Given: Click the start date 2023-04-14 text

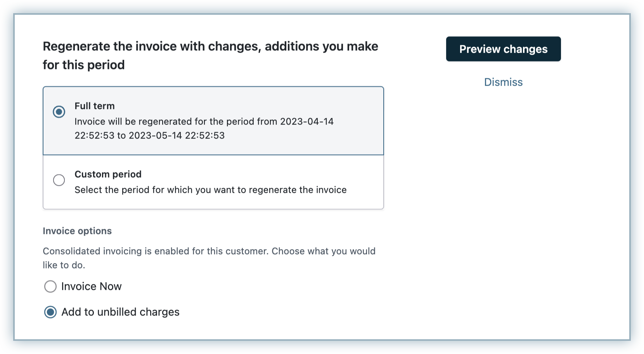Looking at the screenshot, I should [306, 121].
